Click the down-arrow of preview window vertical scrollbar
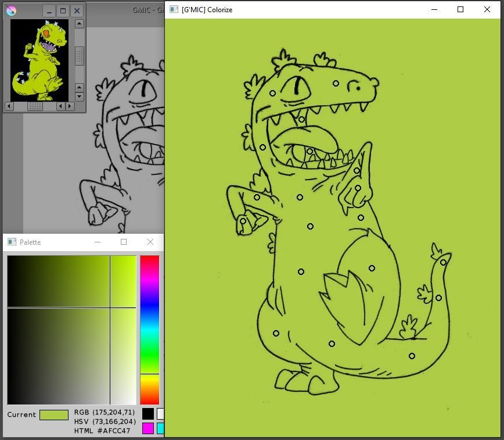 click(80, 96)
